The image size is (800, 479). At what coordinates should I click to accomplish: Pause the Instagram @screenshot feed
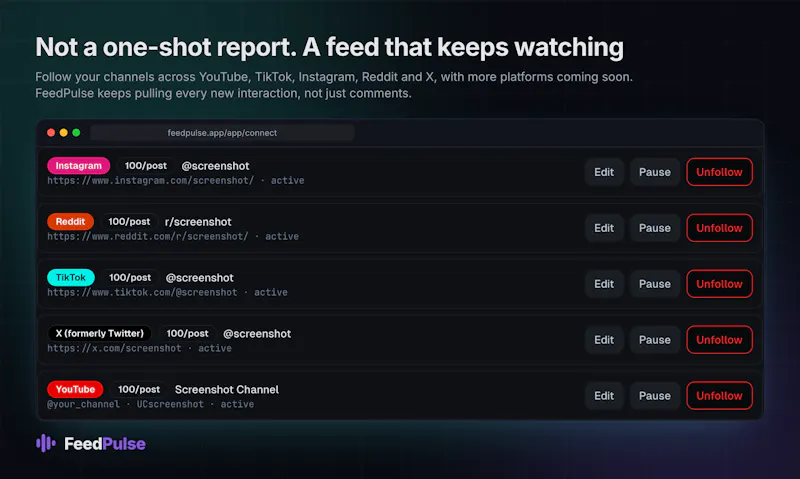[655, 172]
